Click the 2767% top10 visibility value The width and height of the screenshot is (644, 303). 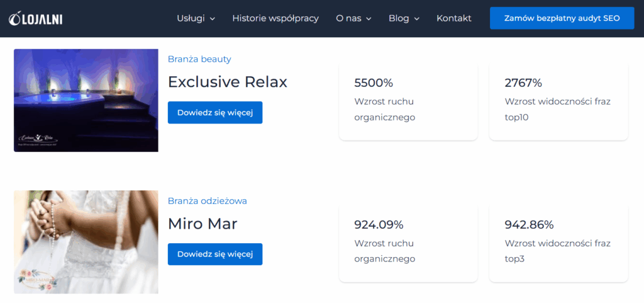pos(523,83)
